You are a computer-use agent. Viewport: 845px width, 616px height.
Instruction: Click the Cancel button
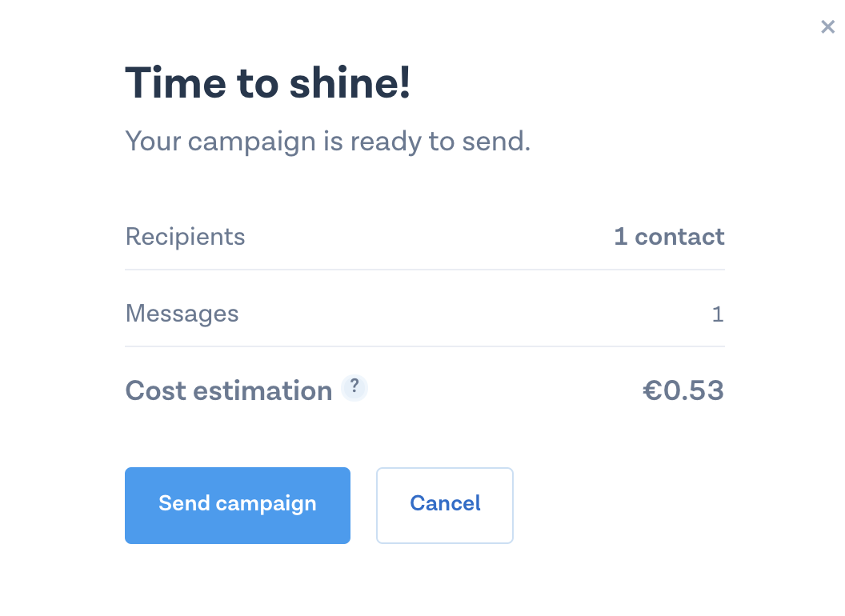(445, 505)
